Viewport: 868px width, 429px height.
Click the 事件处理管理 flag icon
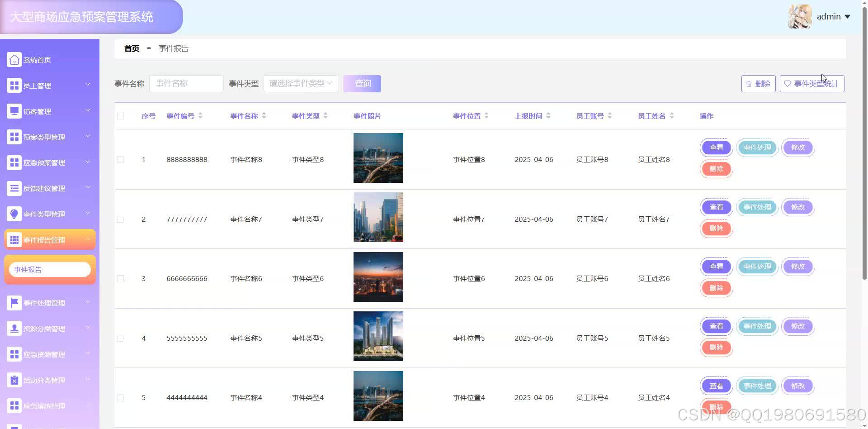(x=14, y=303)
